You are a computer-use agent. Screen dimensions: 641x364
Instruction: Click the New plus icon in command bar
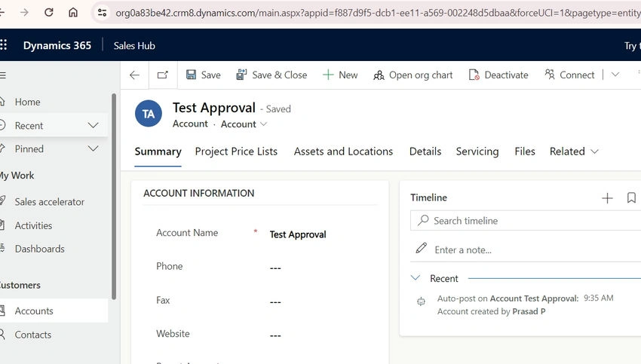328,75
